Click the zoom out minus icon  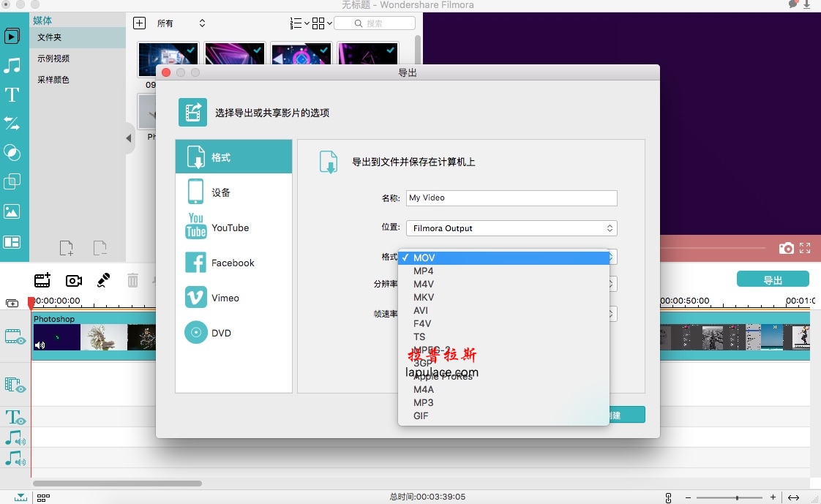688,497
